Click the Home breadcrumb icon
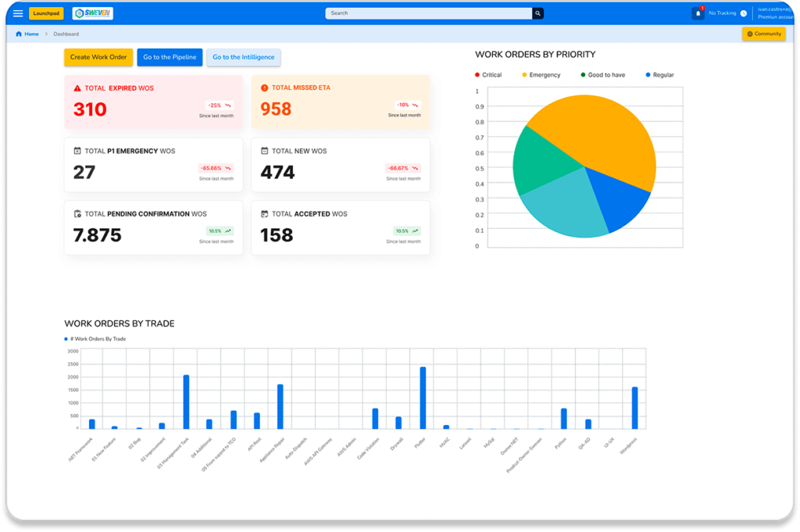This screenshot has height=532, width=800. coord(18,34)
